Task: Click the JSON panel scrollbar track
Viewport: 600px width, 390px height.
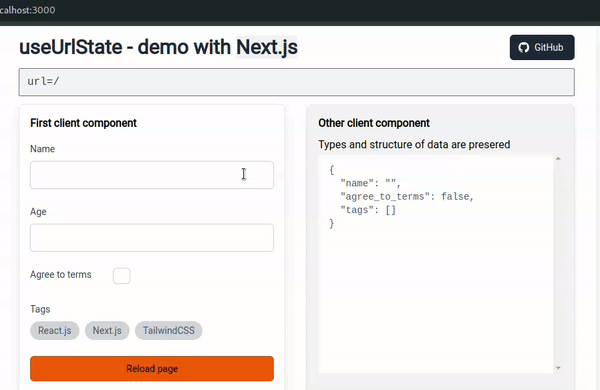Action: coord(558,263)
